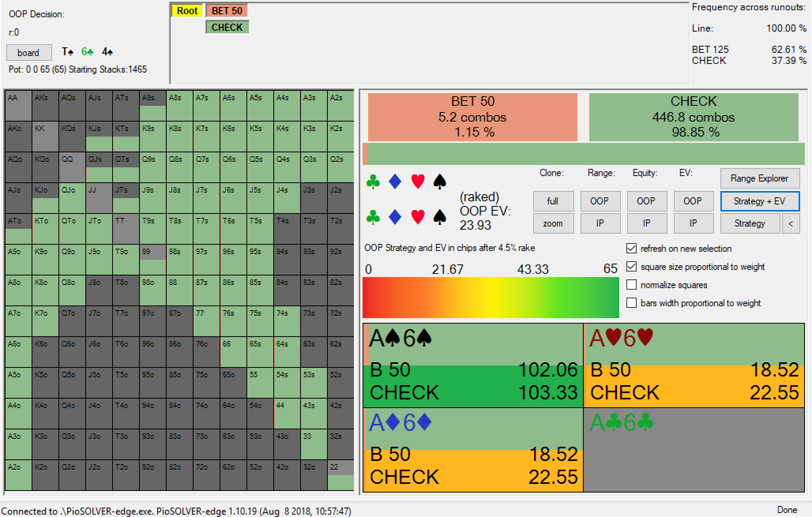Select the top-row red heart suit icon
Screen dimensions: 812x517
(x=417, y=182)
